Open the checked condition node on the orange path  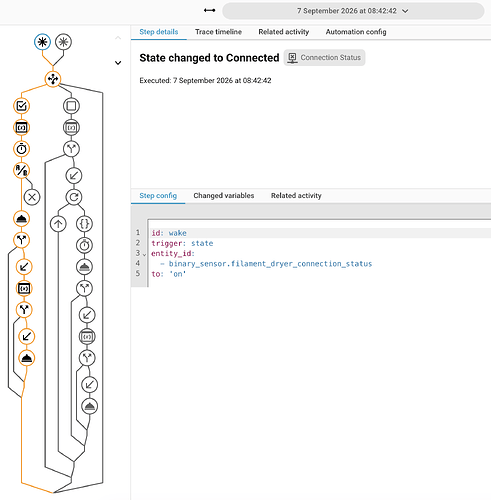(x=22, y=106)
